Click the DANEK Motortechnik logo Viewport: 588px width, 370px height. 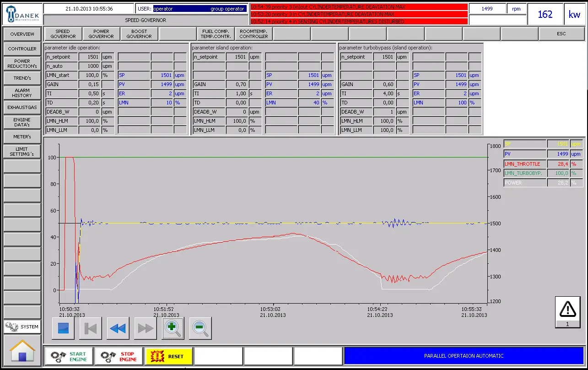coord(21,14)
